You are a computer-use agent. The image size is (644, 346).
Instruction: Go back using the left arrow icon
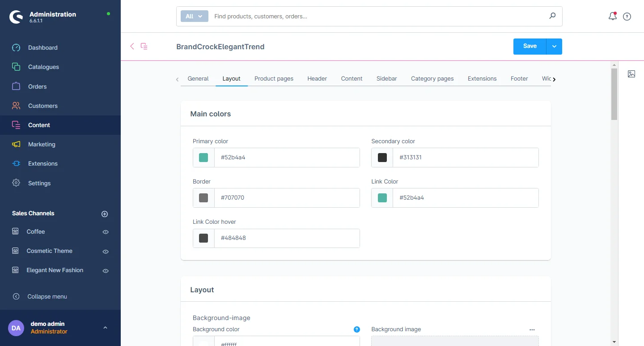[132, 46]
